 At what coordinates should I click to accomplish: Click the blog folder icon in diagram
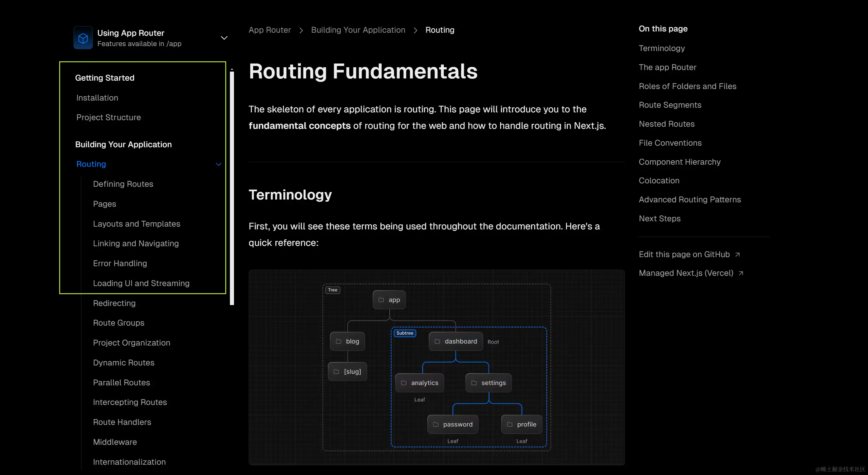(338, 341)
